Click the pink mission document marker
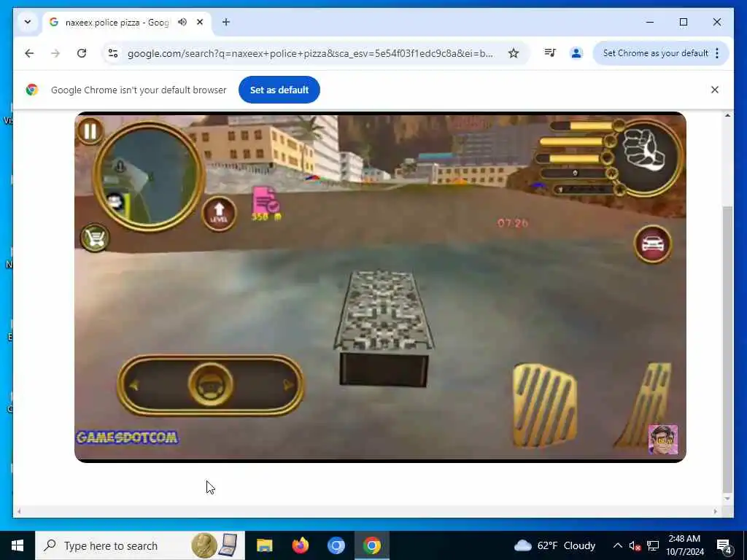This screenshot has width=747, height=560. click(266, 201)
